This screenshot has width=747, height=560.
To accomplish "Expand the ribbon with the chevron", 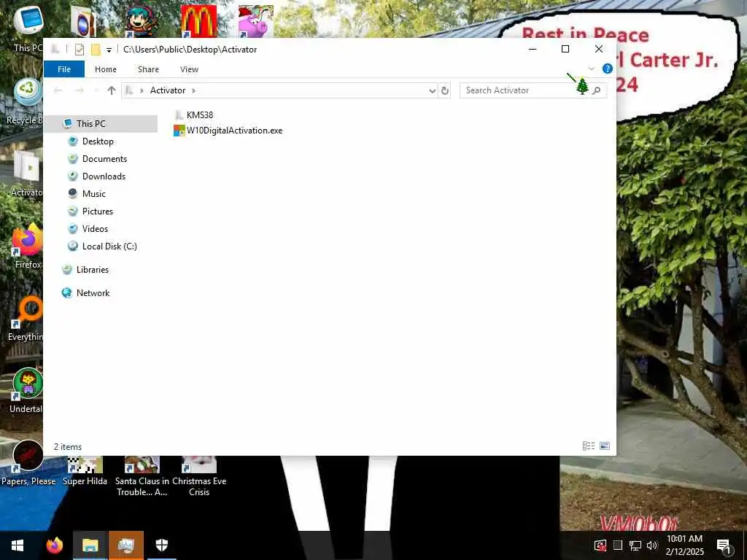I will [x=591, y=69].
